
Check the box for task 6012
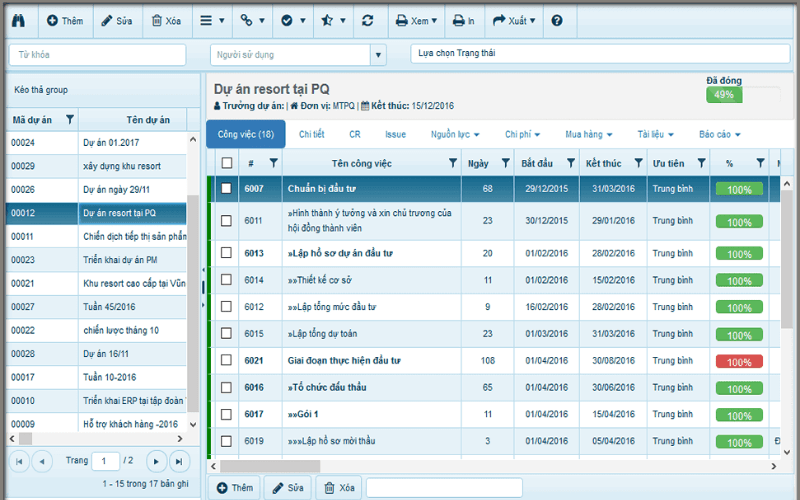pos(226,306)
